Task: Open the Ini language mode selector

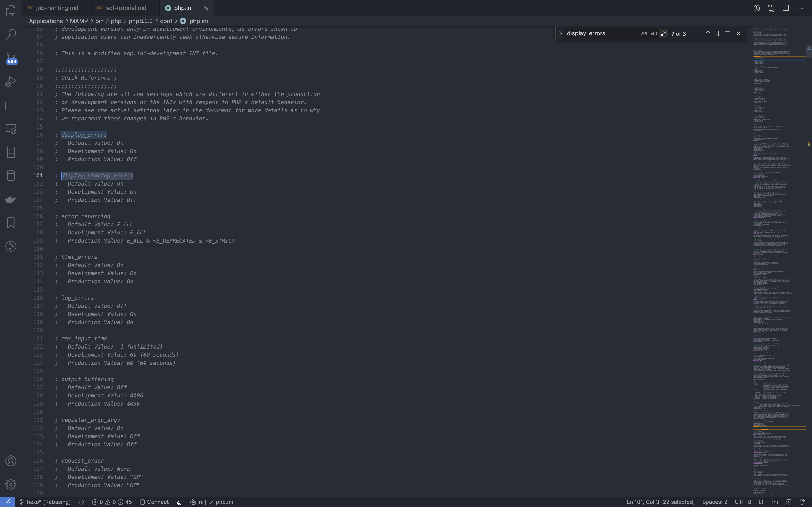Action: point(775,502)
